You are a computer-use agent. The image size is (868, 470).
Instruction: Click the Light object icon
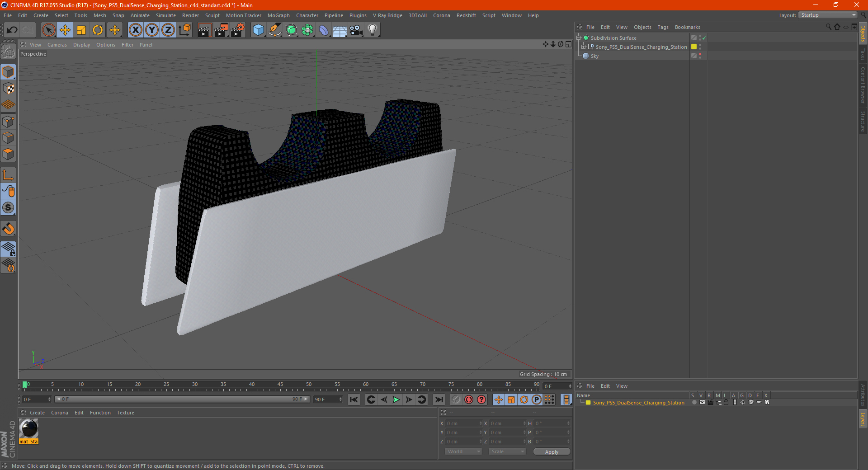(372, 30)
